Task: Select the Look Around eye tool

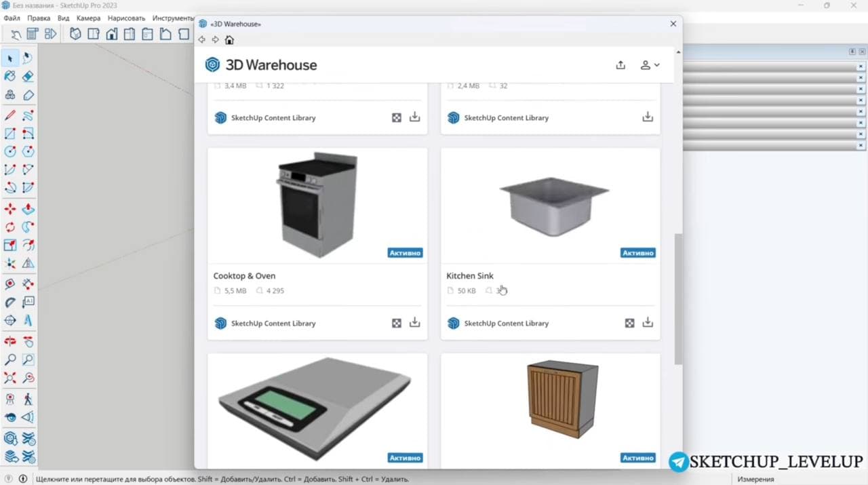Action: coord(10,417)
